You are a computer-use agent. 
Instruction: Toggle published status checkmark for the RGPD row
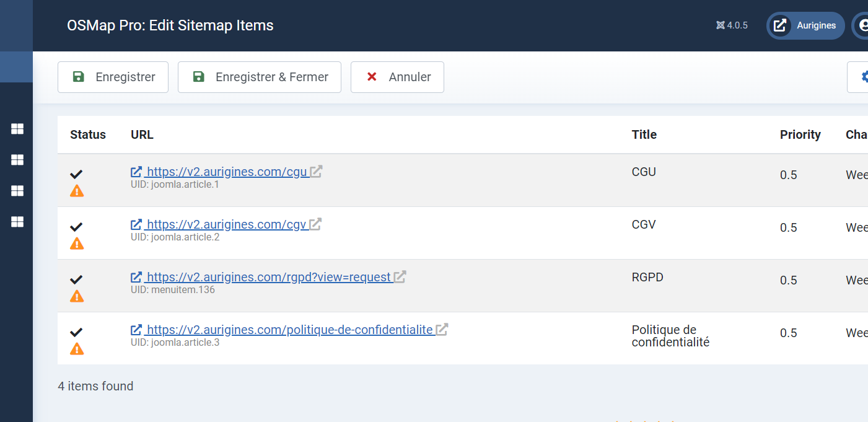point(77,279)
